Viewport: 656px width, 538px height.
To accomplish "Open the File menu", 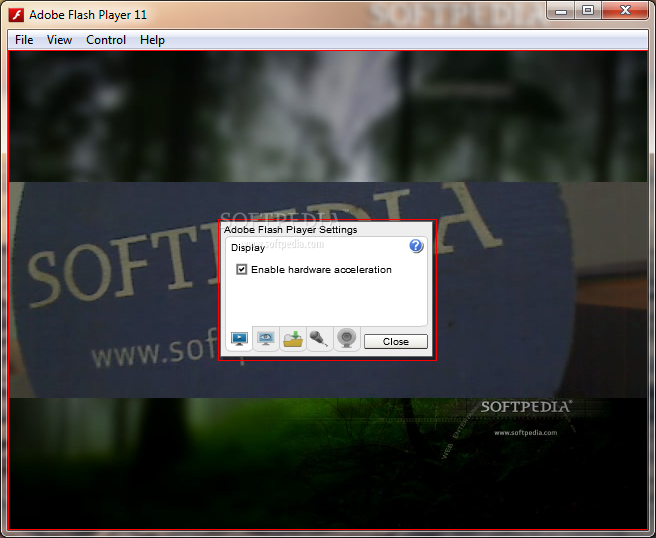I will coord(24,40).
